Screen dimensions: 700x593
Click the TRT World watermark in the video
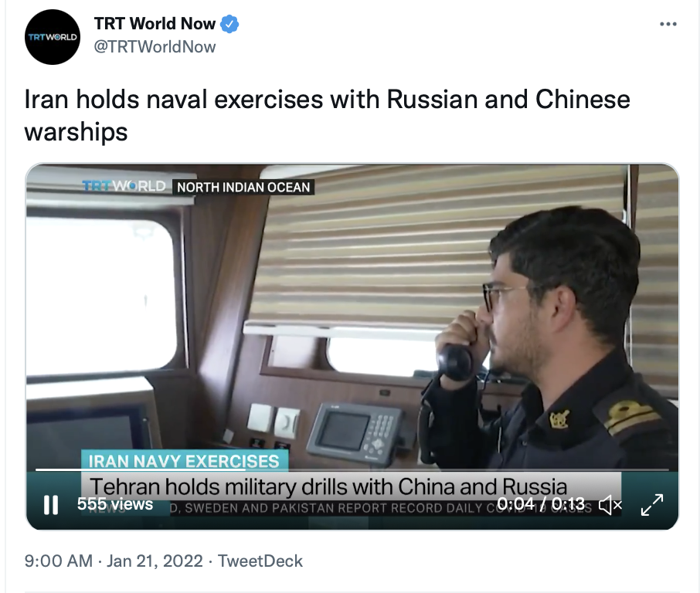[124, 186]
